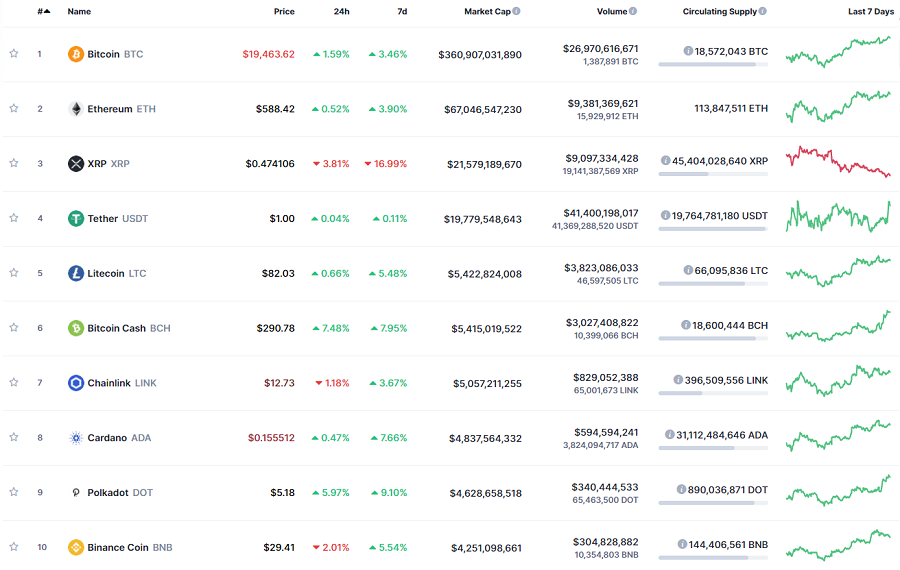Sort table by Volume header

(612, 11)
